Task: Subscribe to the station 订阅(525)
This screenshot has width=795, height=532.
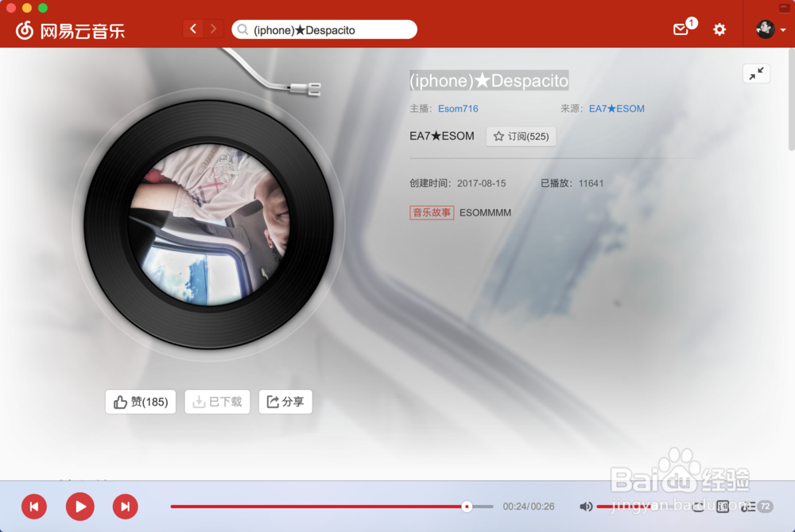Action: [x=522, y=137]
